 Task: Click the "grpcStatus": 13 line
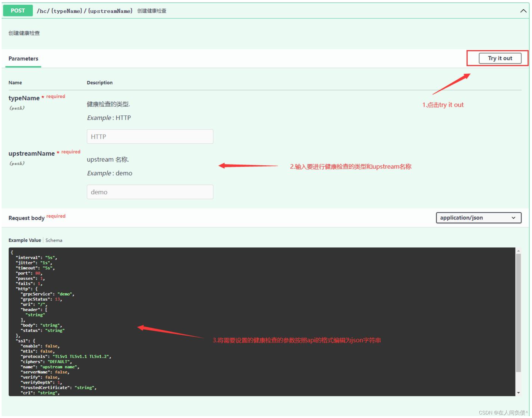pyautogui.click(x=41, y=299)
